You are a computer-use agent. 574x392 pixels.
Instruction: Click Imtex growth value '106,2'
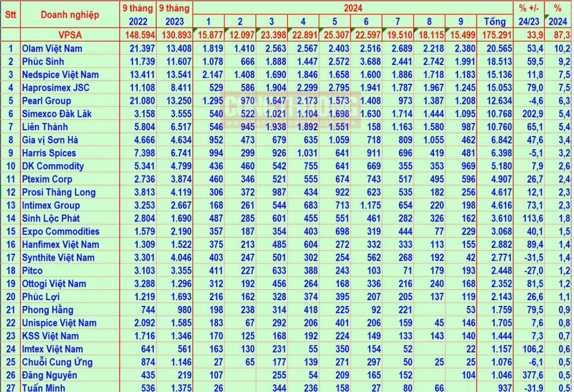pyautogui.click(x=533, y=349)
